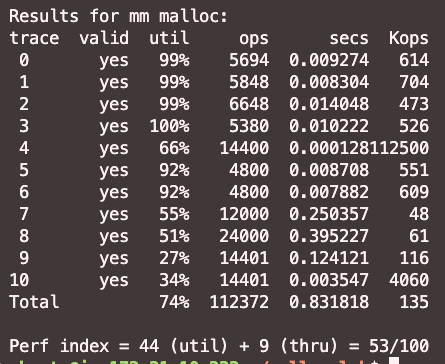Select the 4060 Kops value for trace 10
This screenshot has height=364, width=445.
point(409,280)
